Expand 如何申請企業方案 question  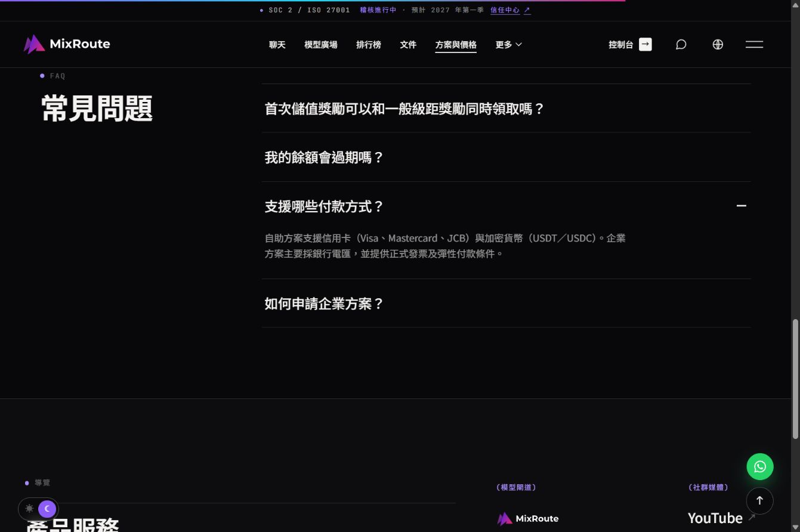tap(506, 304)
